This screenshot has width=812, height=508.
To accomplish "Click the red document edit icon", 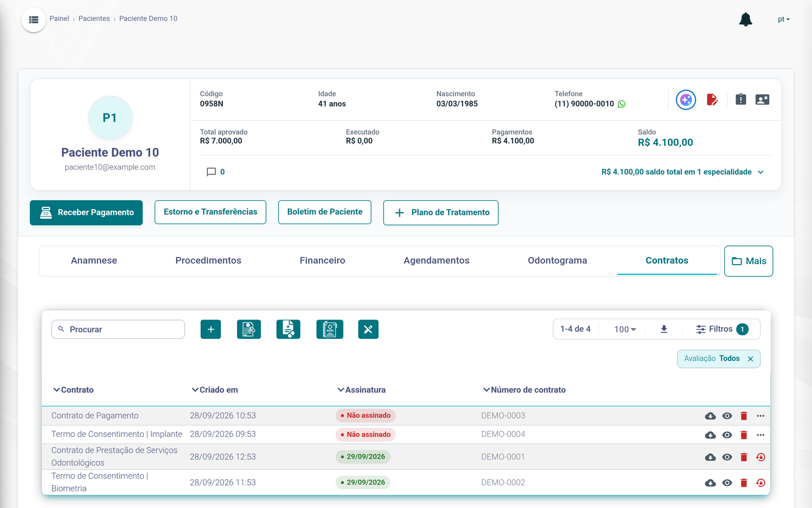I will coord(713,100).
